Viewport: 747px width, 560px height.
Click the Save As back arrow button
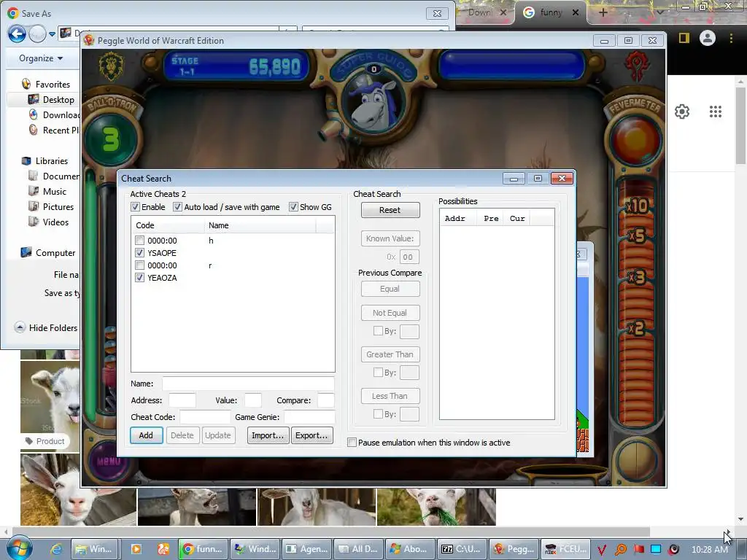pyautogui.click(x=17, y=34)
